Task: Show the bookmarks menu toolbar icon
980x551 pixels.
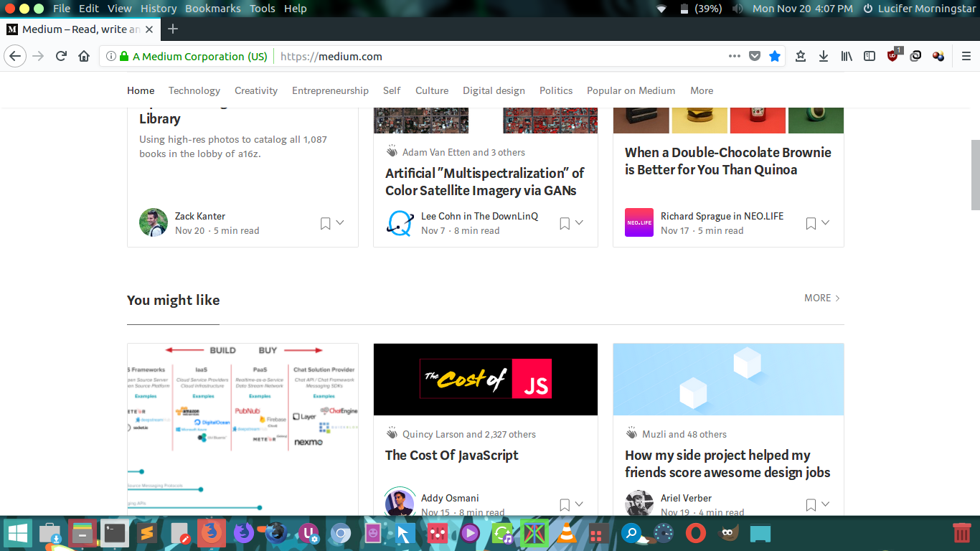Action: (801, 56)
